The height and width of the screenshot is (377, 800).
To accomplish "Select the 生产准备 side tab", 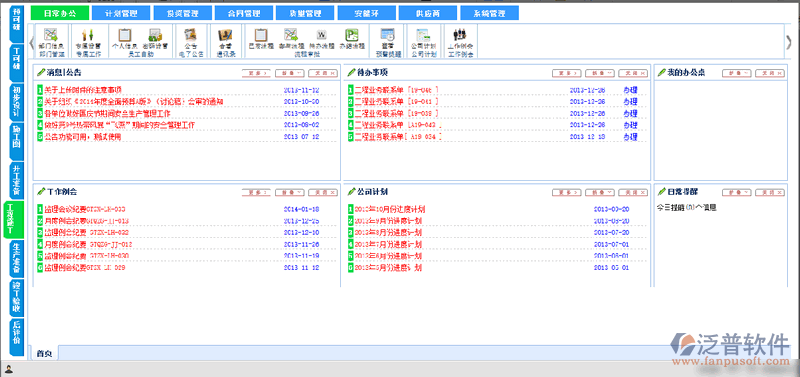I will coord(16,257).
